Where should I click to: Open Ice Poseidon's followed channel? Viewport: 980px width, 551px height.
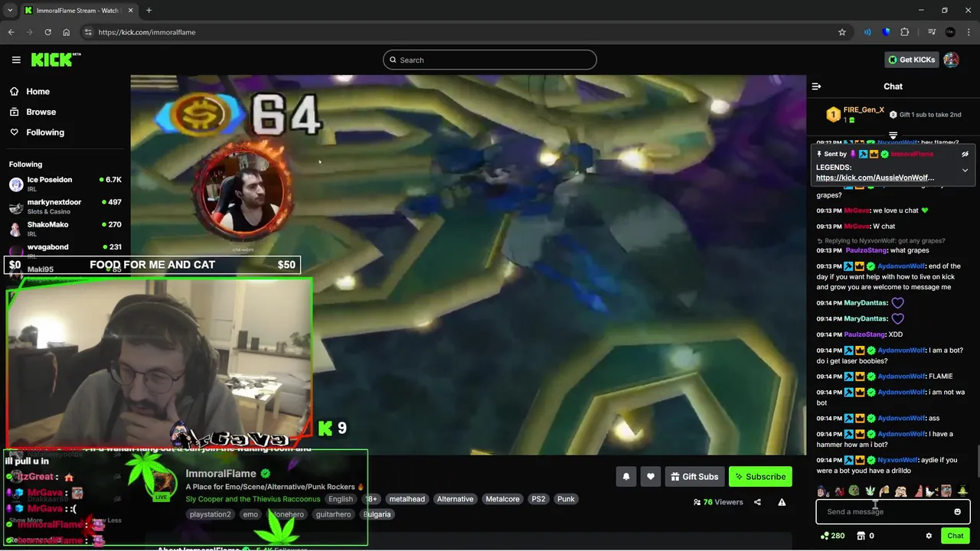click(x=65, y=184)
